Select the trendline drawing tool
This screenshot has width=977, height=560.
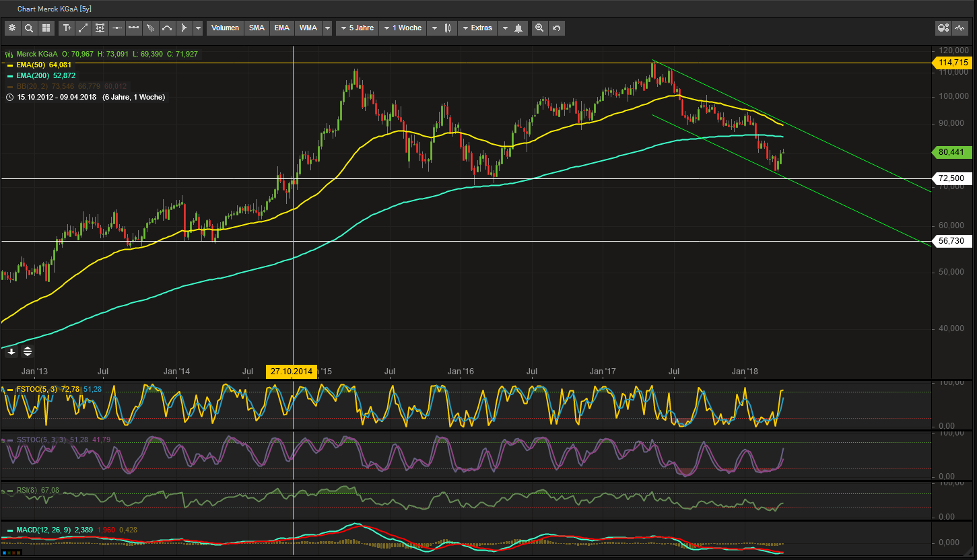83,28
